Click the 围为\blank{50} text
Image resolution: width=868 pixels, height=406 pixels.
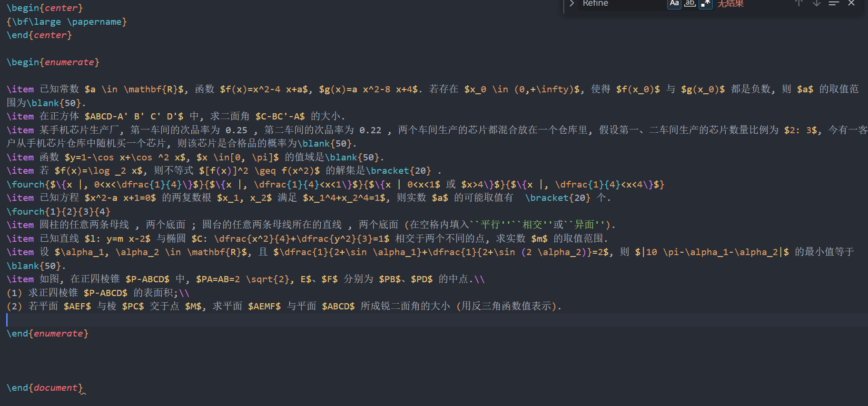(x=46, y=103)
